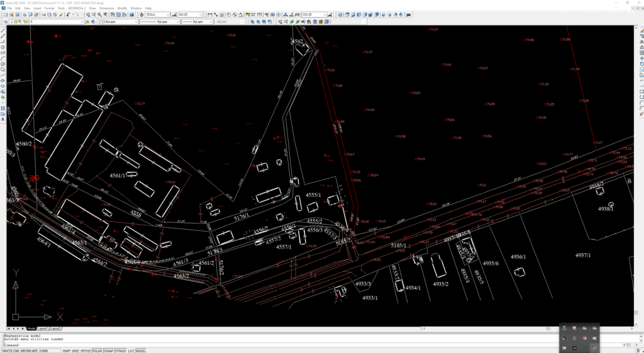The image size is (644, 353).
Task: Toggle OSNAP in the status bar
Action: click(110, 350)
